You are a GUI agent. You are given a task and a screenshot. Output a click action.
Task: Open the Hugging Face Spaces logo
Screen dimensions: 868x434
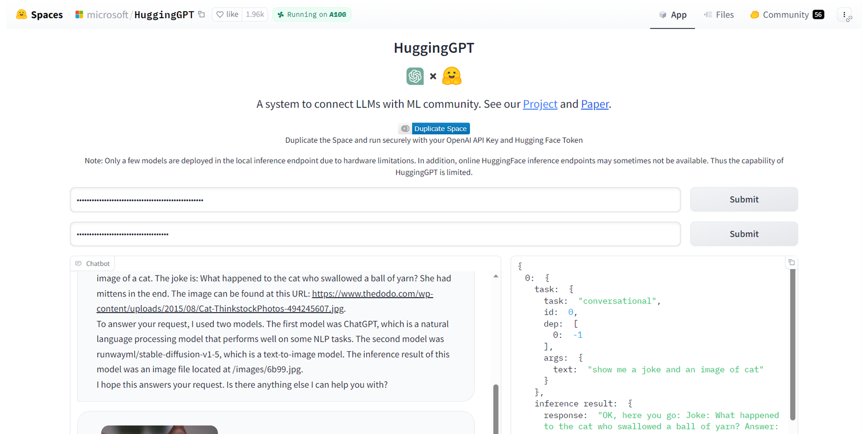(21, 15)
